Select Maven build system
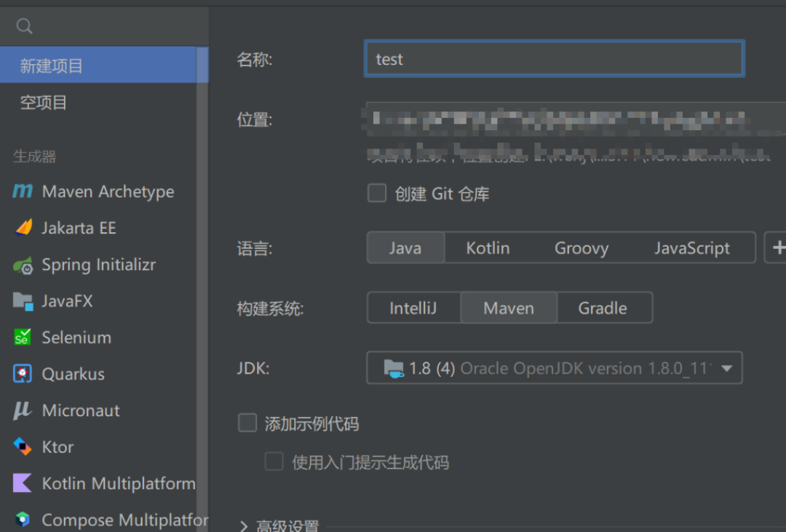This screenshot has width=786, height=532. (x=509, y=308)
